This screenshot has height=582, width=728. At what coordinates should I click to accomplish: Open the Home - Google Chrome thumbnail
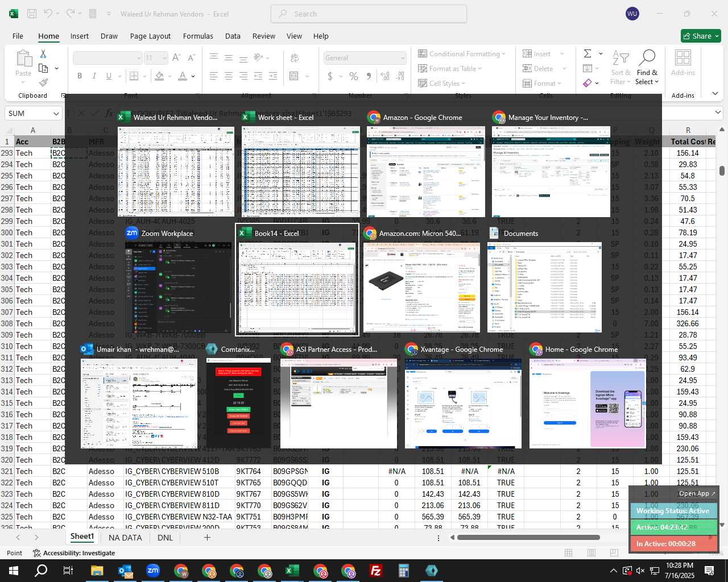pos(588,404)
